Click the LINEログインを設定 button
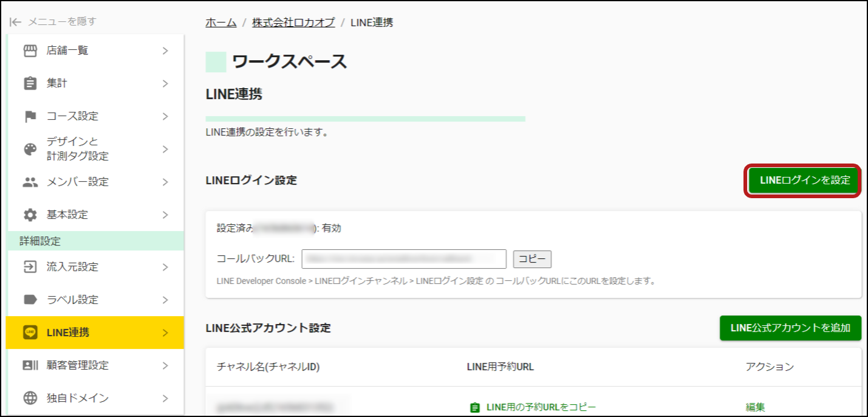This screenshot has height=417, width=868. pyautogui.click(x=805, y=181)
